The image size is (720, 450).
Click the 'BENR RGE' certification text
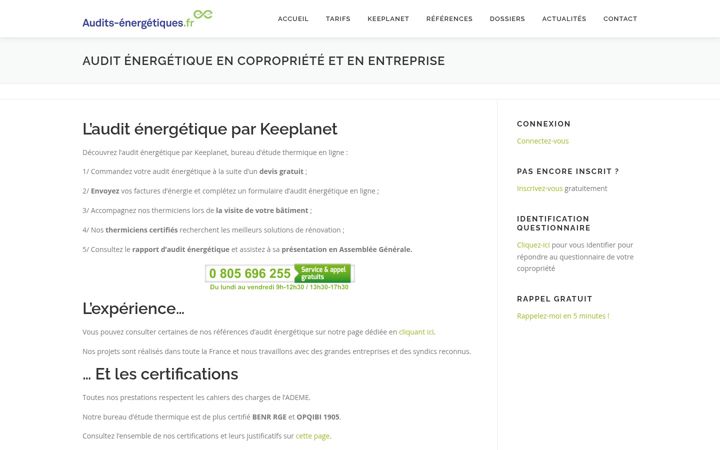[269, 417]
